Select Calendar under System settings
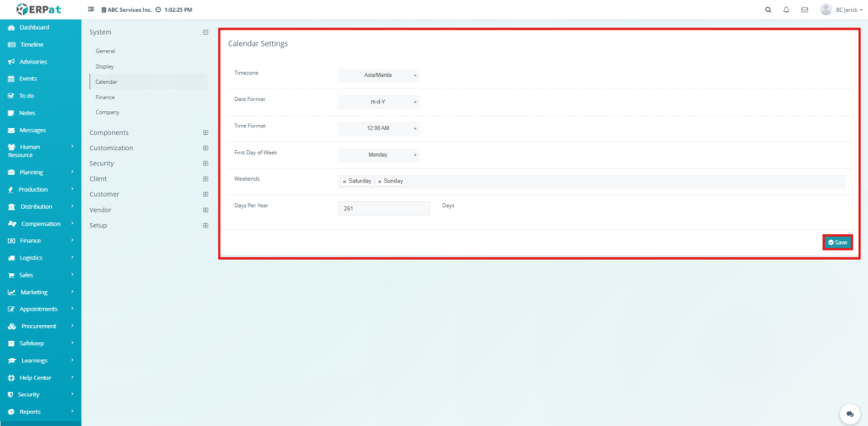 tap(106, 82)
